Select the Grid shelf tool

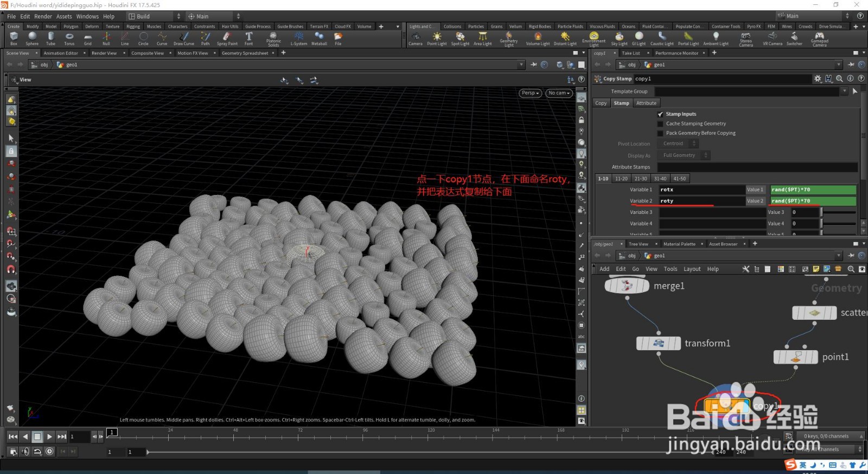[88, 39]
